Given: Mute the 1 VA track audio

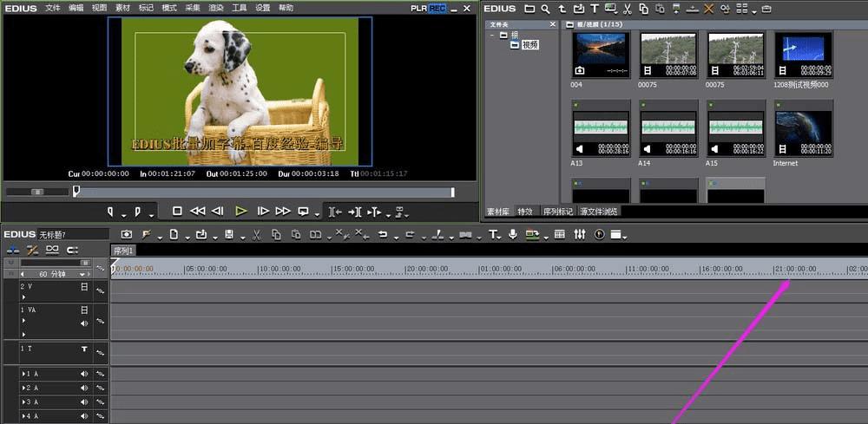Looking at the screenshot, I should (x=84, y=323).
